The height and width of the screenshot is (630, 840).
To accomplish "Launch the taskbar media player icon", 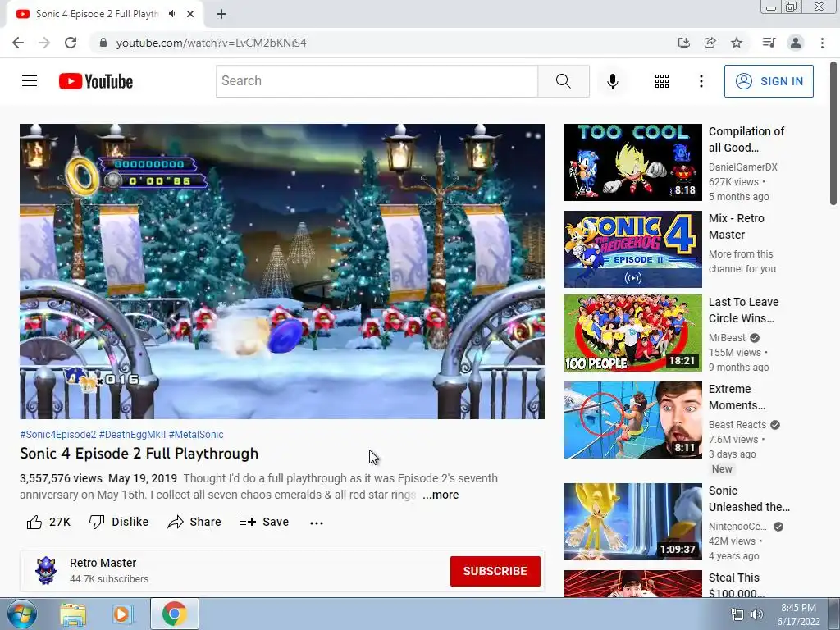I will pyautogui.click(x=121, y=614).
